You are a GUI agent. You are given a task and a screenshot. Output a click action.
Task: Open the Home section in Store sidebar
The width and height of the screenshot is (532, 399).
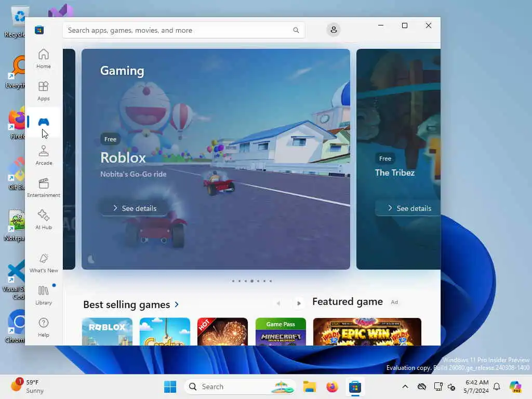[44, 59]
